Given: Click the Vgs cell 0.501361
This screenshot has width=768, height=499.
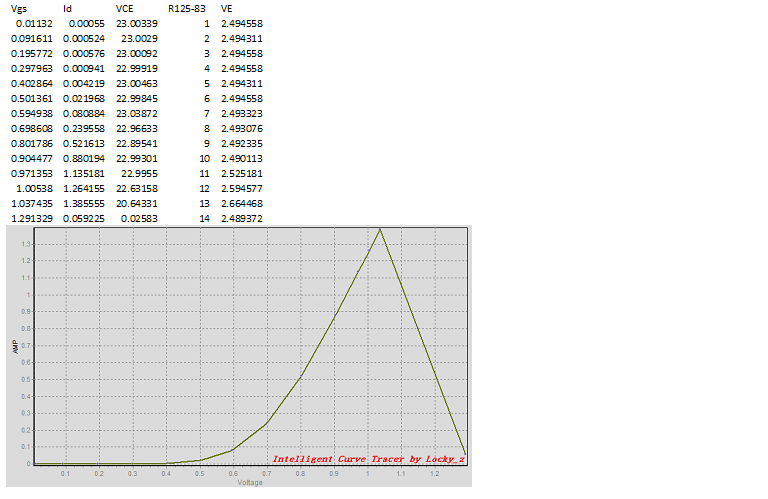Looking at the screenshot, I should pos(31,98).
